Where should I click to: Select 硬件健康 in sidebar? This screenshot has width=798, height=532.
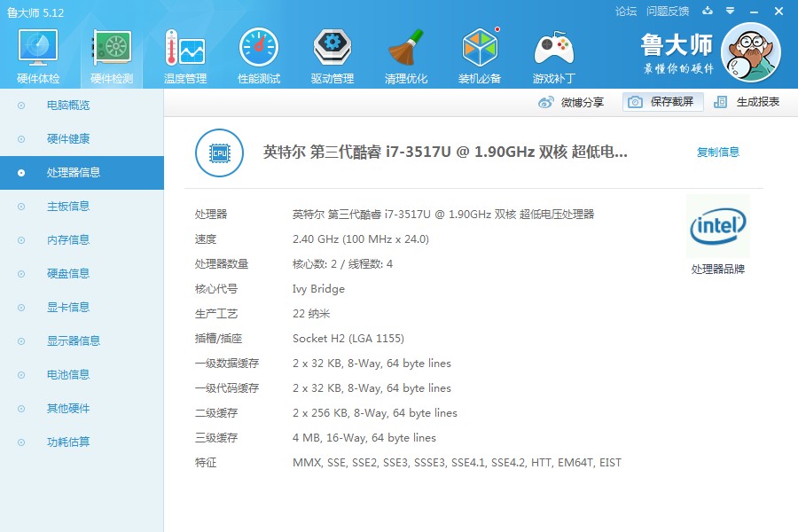(x=82, y=139)
